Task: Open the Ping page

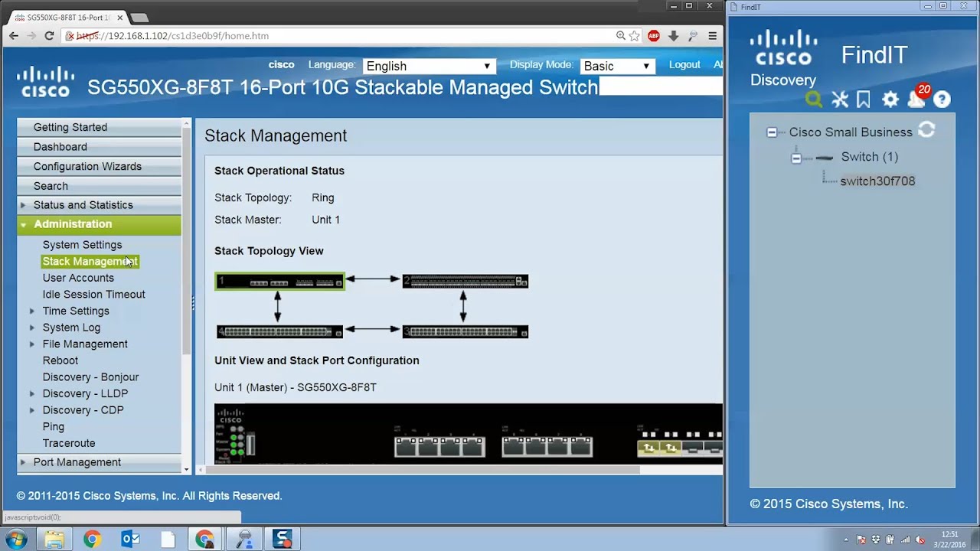Action: point(54,427)
